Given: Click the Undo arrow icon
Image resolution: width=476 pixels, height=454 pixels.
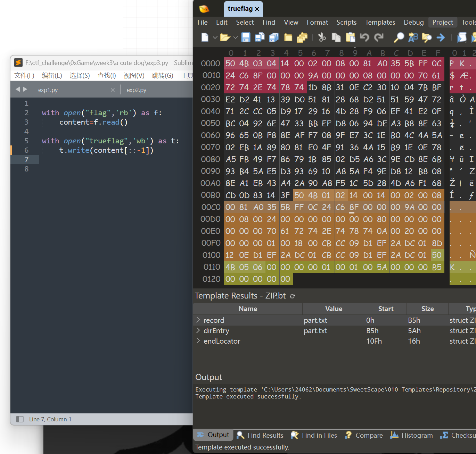Looking at the screenshot, I should (x=364, y=37).
